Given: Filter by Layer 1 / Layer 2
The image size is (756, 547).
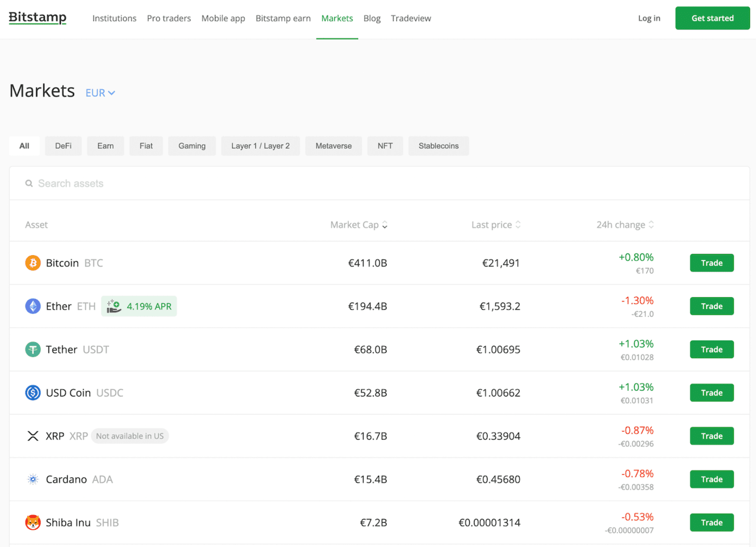Looking at the screenshot, I should (261, 146).
